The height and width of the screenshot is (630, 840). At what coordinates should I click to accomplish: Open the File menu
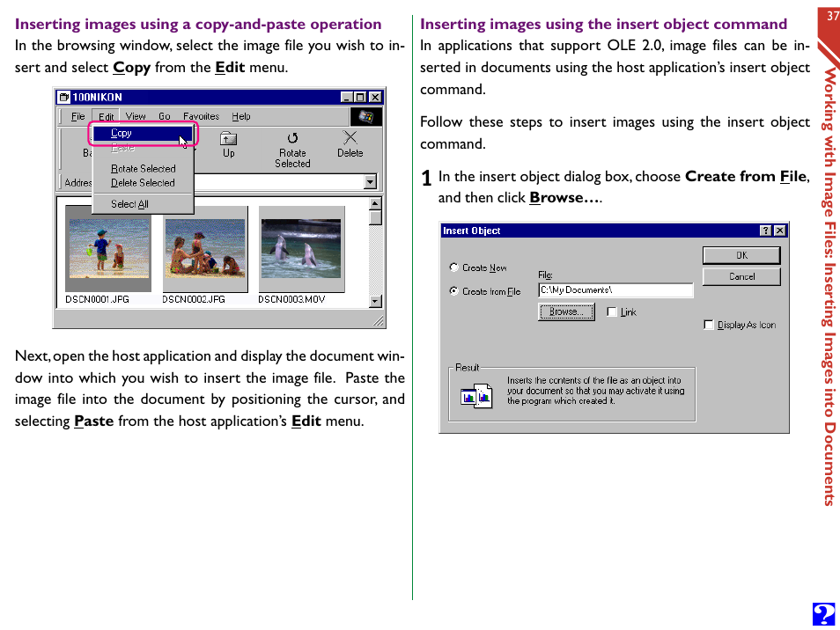coord(77,116)
